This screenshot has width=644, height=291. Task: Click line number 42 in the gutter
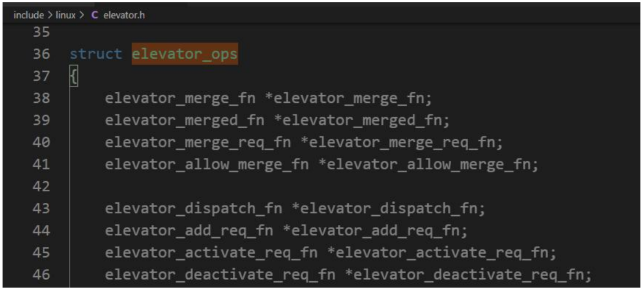pyautogui.click(x=41, y=187)
